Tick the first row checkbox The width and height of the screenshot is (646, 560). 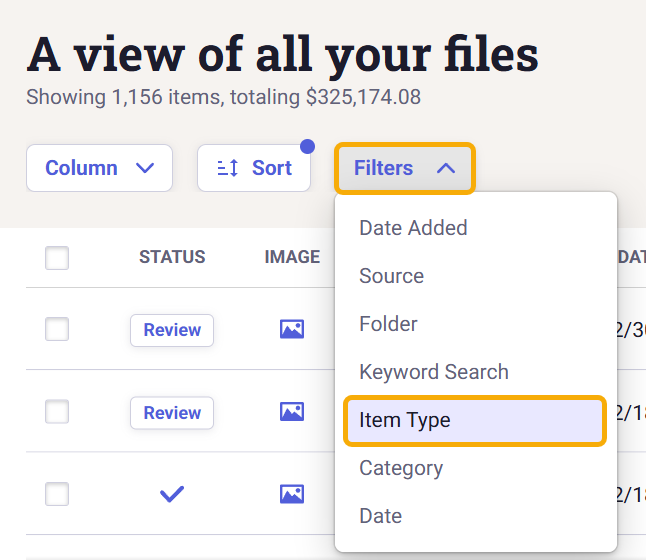point(57,329)
